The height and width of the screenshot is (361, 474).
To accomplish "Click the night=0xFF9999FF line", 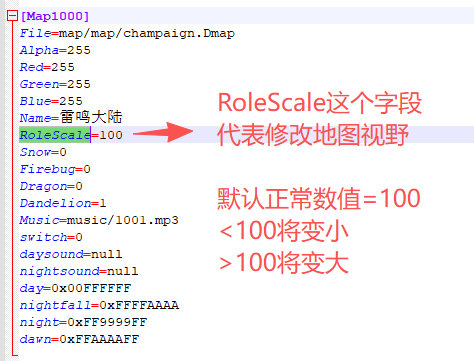I will [83, 322].
